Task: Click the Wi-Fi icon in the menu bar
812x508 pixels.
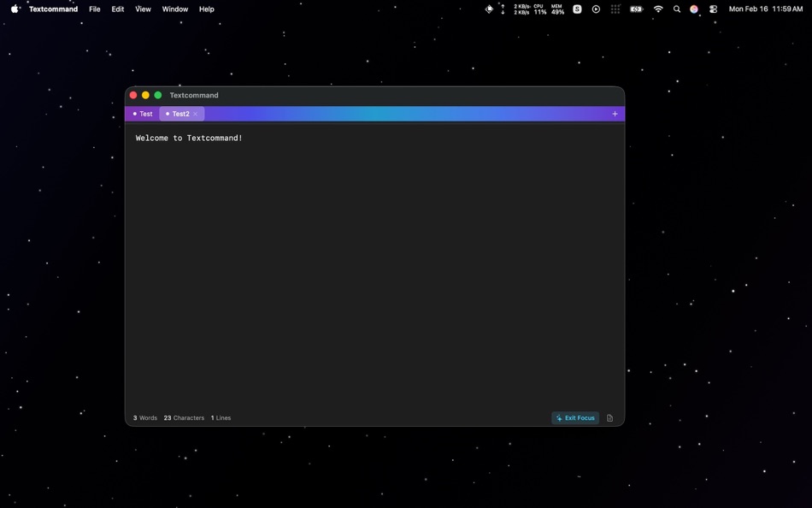Action: point(657,9)
